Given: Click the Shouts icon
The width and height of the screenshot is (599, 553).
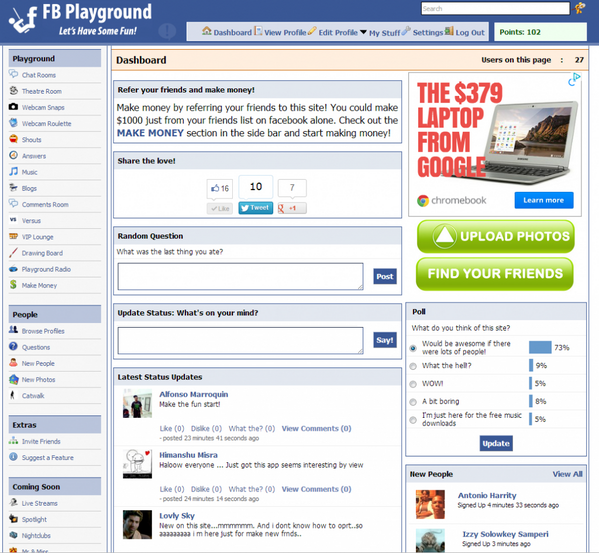Looking at the screenshot, I should (13, 139).
